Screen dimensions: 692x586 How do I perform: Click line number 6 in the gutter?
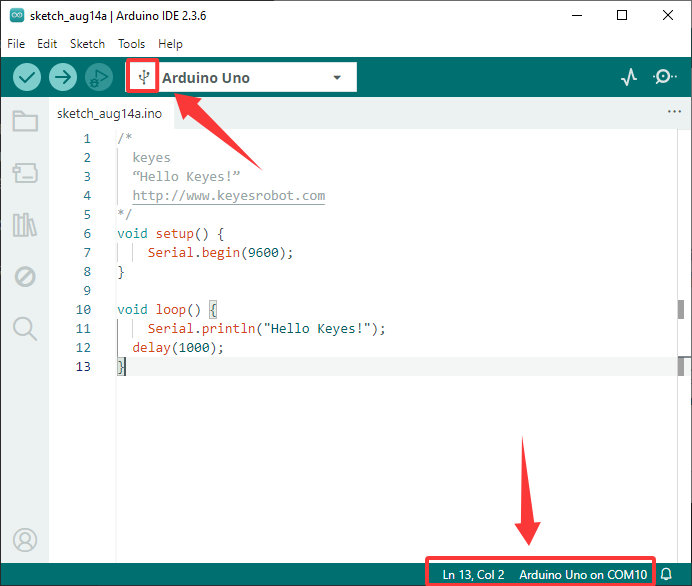point(87,233)
